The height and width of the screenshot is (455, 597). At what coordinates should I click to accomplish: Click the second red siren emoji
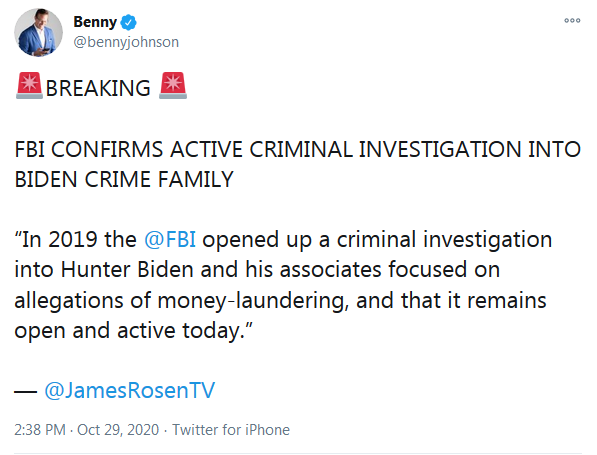[x=173, y=85]
